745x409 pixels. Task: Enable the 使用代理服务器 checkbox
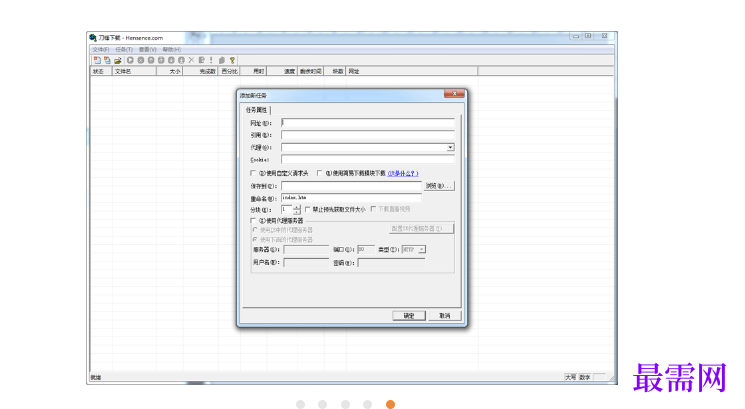click(x=253, y=221)
